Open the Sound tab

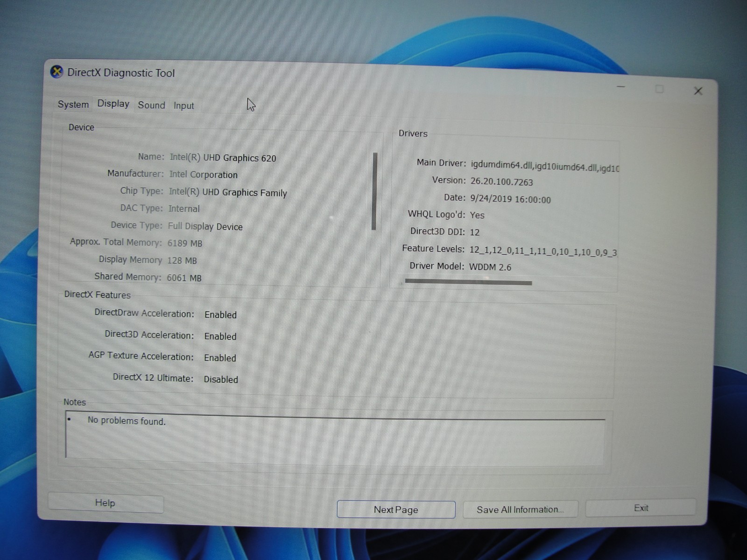pyautogui.click(x=151, y=105)
